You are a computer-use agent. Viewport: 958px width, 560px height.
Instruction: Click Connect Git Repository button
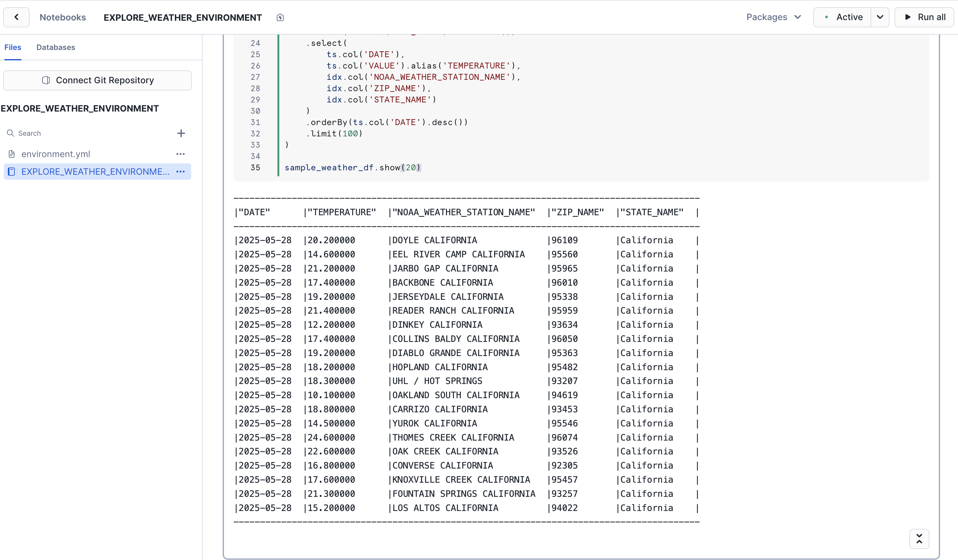click(x=97, y=80)
